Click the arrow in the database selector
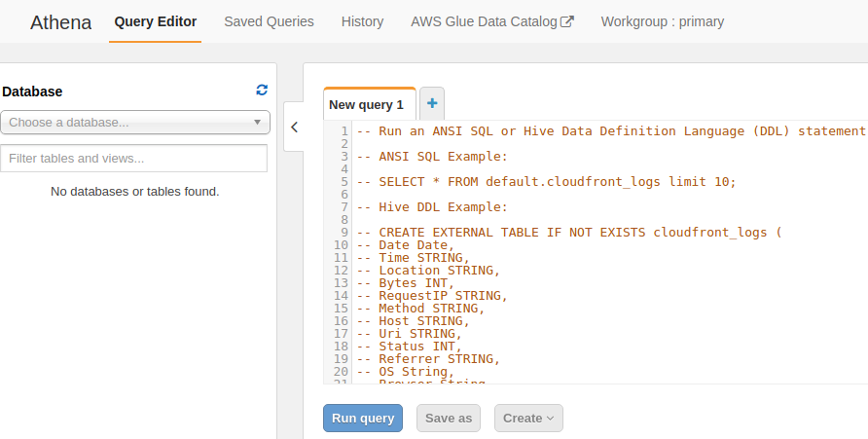The width and height of the screenshot is (868, 439). tap(257, 123)
